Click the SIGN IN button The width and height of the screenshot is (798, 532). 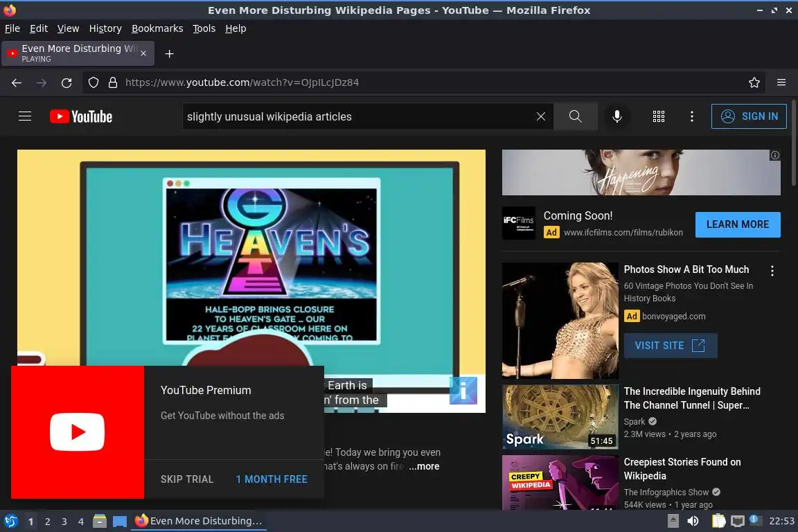[749, 116]
